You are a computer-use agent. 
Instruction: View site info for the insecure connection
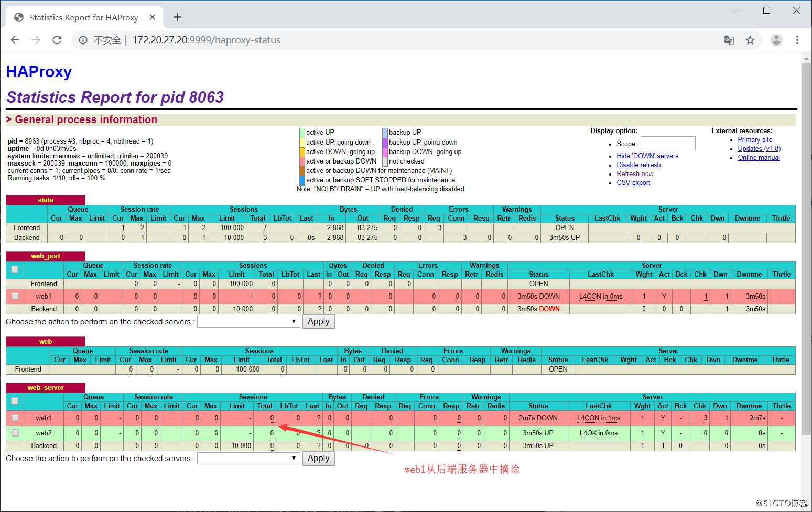coord(83,40)
